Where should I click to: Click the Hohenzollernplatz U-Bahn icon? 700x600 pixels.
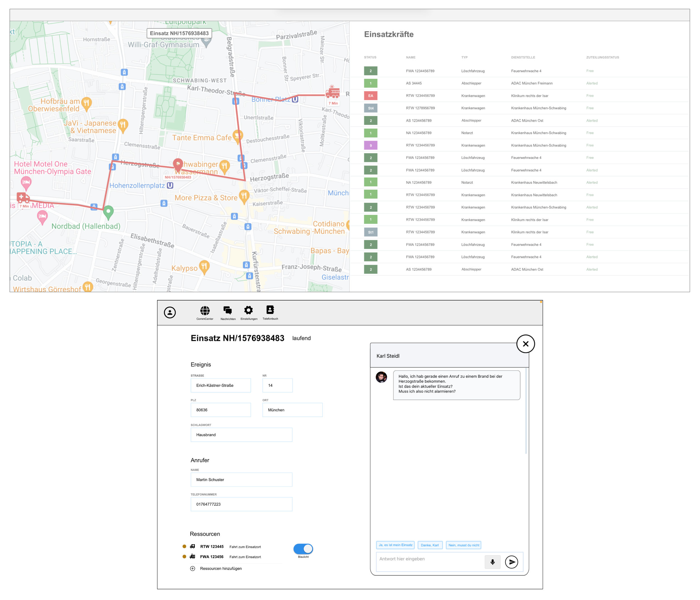coord(170,185)
